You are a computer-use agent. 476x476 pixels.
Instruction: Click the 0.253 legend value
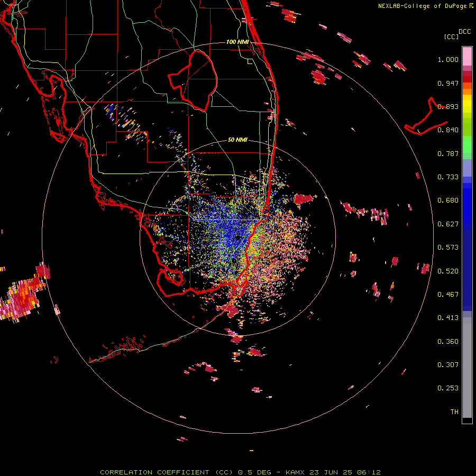click(448, 388)
